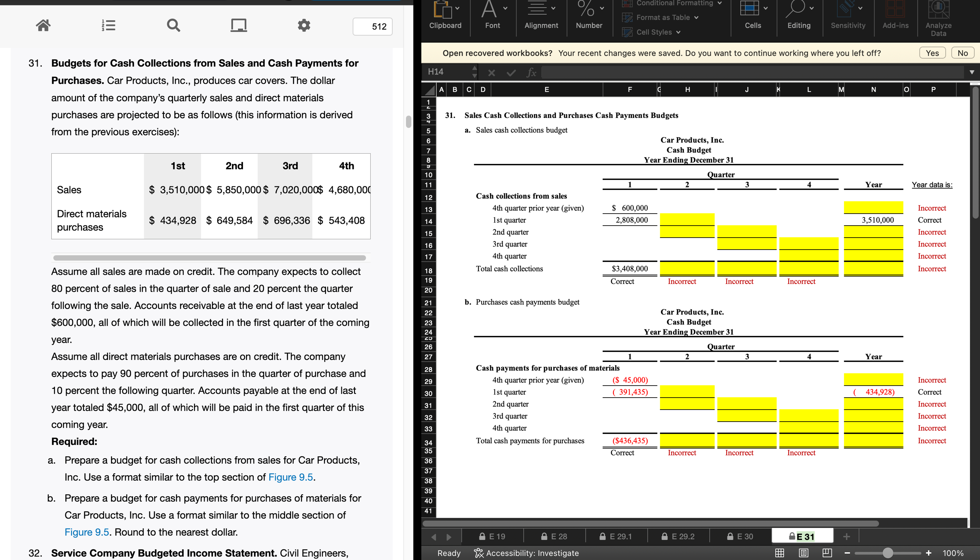Open the Sensitivity menu
The height and width of the screenshot is (560, 980).
tap(848, 15)
